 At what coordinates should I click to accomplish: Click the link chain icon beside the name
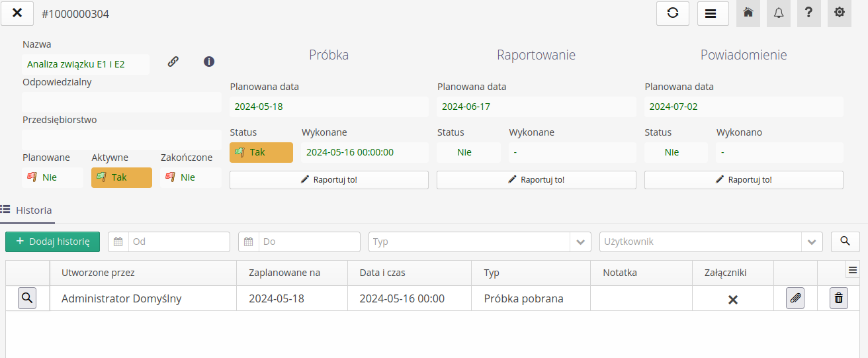point(173,62)
